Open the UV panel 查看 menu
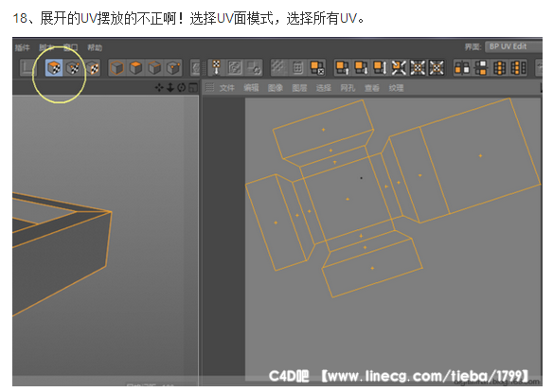 [x=372, y=88]
